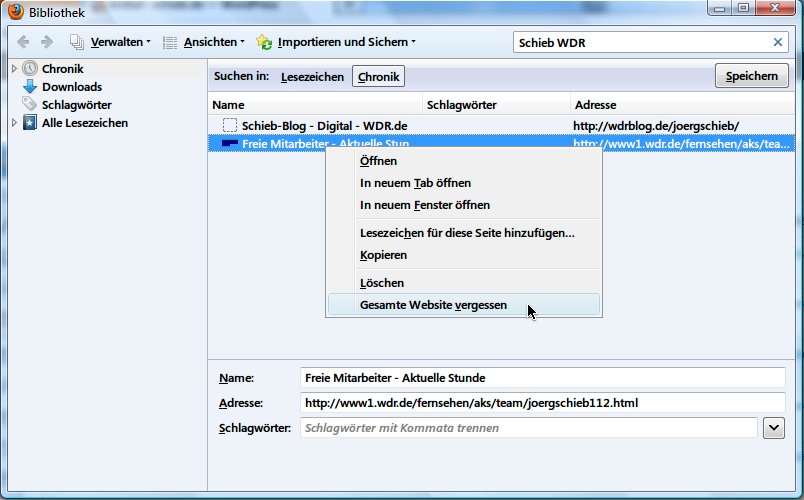Click the Adresse input field
This screenshot has width=804, height=500.
tap(542, 403)
